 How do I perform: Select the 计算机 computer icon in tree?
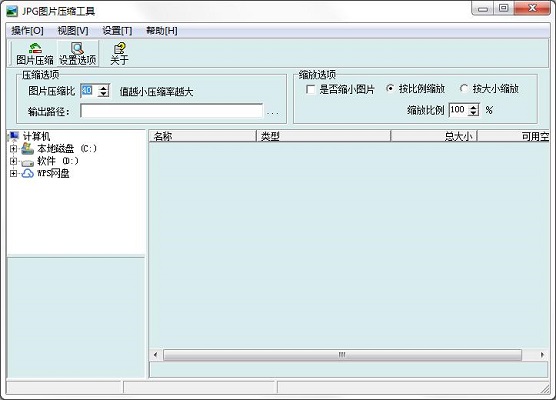(x=13, y=136)
